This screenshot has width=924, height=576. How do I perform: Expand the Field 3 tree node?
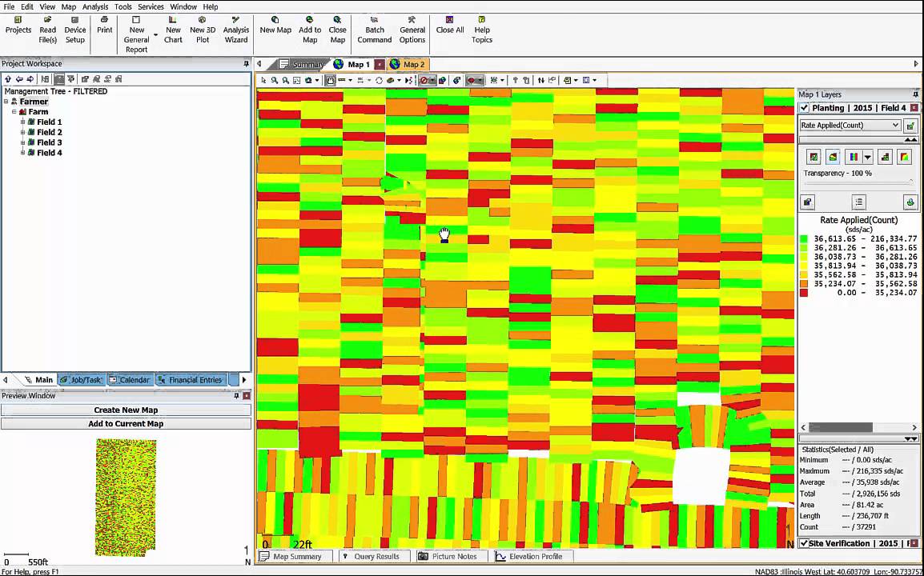point(22,142)
